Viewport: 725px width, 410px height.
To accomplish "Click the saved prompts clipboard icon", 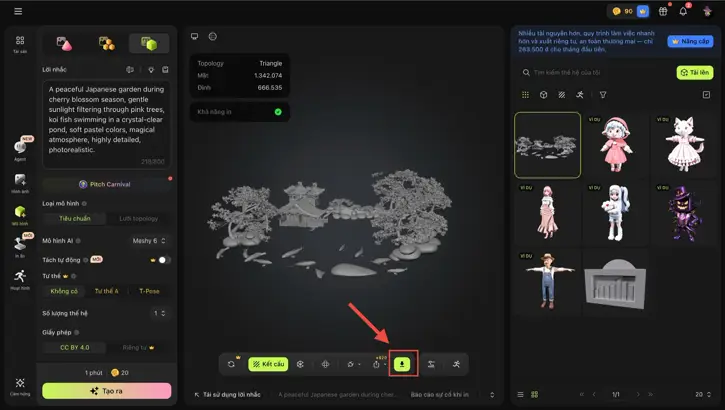I will 165,69.
